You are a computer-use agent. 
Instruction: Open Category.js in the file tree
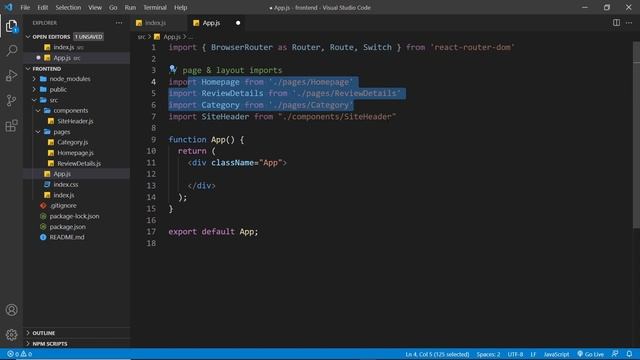[77, 142]
